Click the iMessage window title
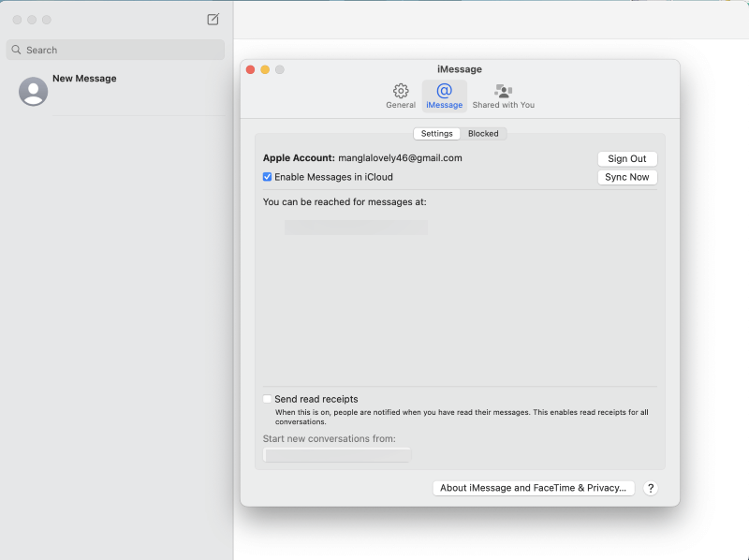The image size is (749, 560). coord(460,69)
